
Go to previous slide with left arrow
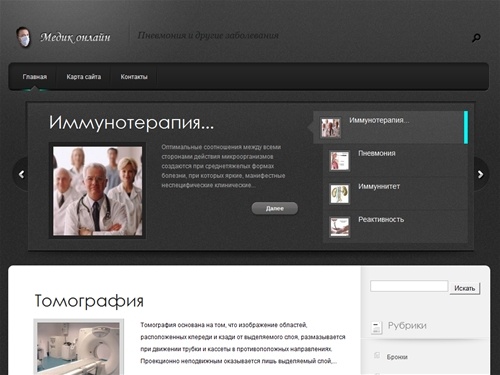[21, 174]
